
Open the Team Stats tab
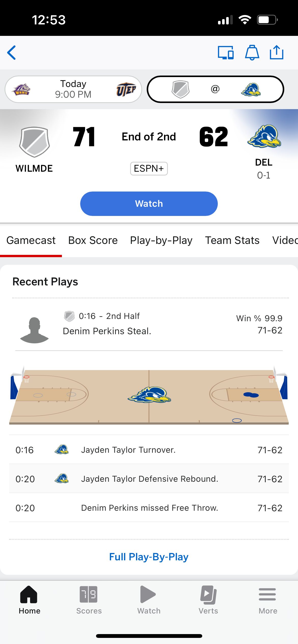click(x=232, y=240)
